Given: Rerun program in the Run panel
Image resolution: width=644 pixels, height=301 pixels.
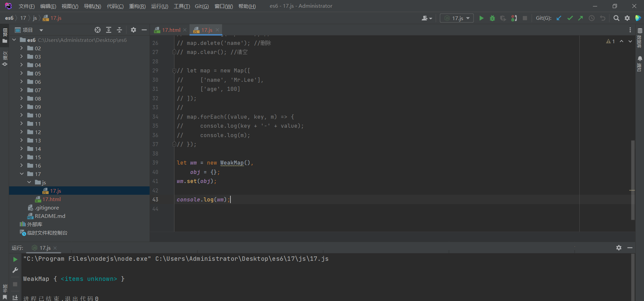Looking at the screenshot, I should [15, 259].
